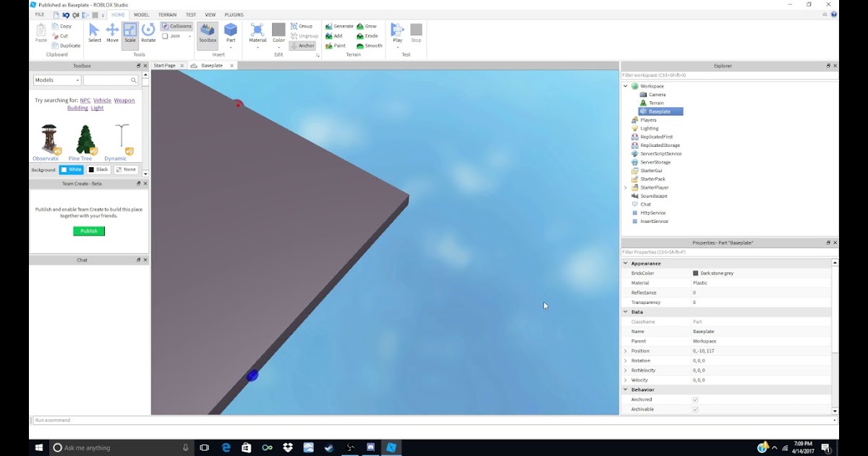Click the Undo quick-access icon
868x456 pixels.
[66, 14]
